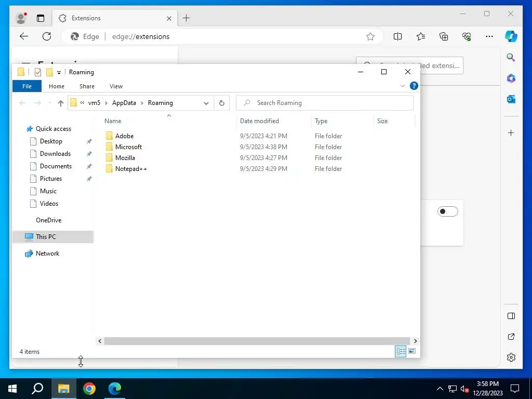
Task: Click Properties icon in Explorer title bar
Action: pos(37,72)
